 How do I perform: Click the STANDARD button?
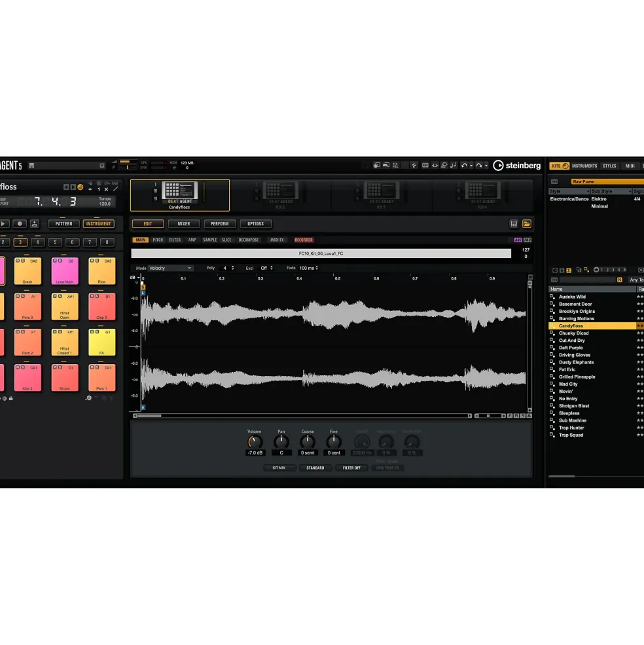(315, 468)
